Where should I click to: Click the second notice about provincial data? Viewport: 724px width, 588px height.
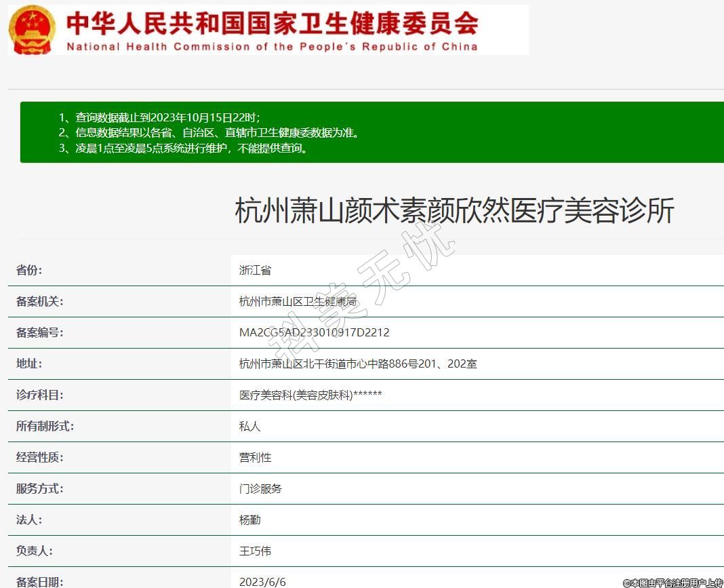point(209,132)
